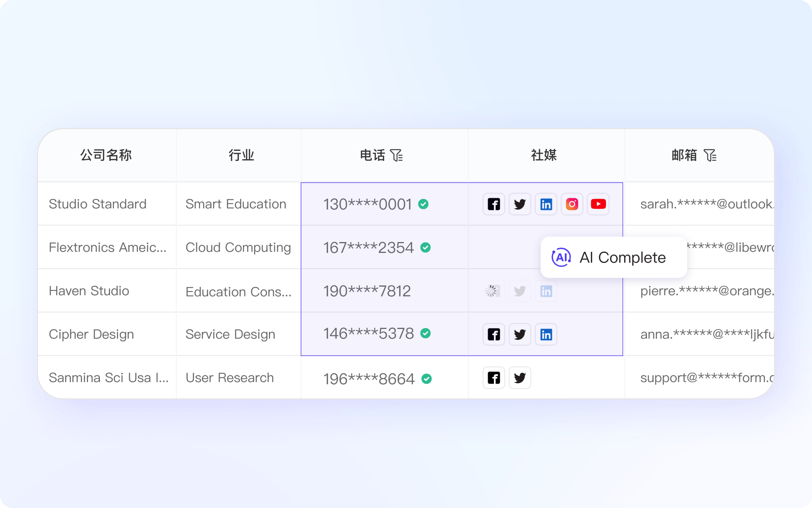Open LinkedIn icon in Studio Standard row
Image resolution: width=812 pixels, height=508 pixels.
tap(546, 204)
